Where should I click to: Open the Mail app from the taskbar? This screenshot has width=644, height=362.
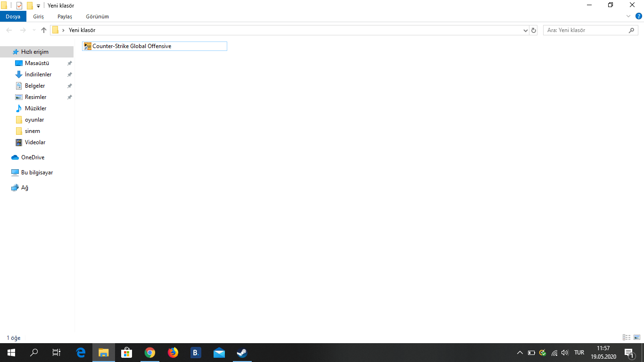219,353
